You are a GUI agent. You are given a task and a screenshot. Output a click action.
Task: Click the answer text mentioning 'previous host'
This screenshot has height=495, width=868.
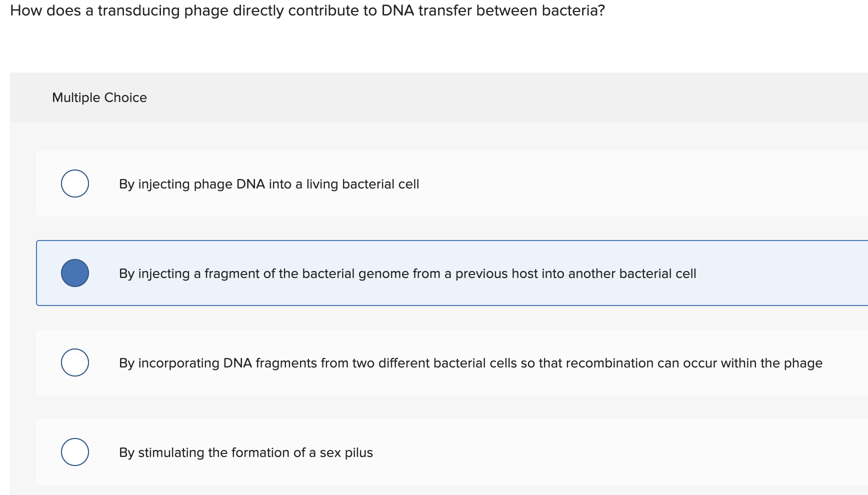click(x=407, y=273)
